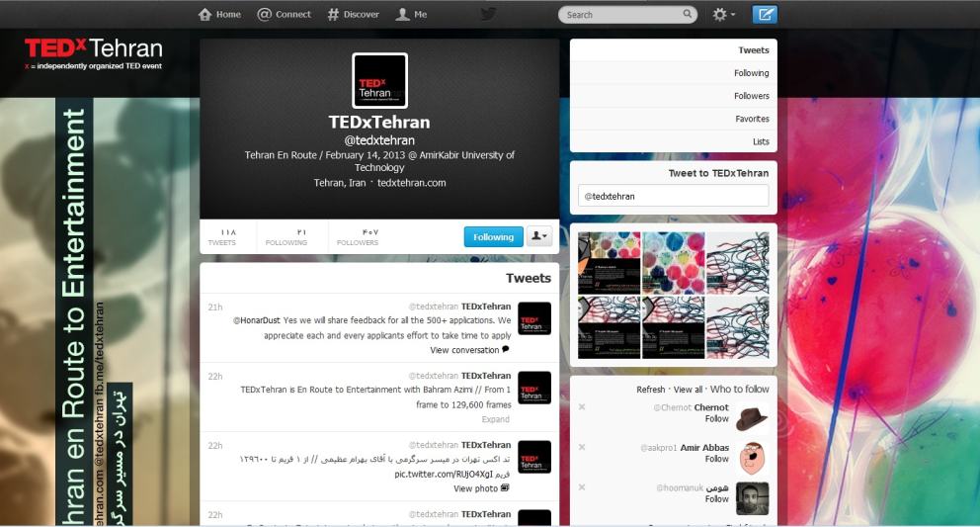Select Followers in the sidebar list

pos(674,96)
